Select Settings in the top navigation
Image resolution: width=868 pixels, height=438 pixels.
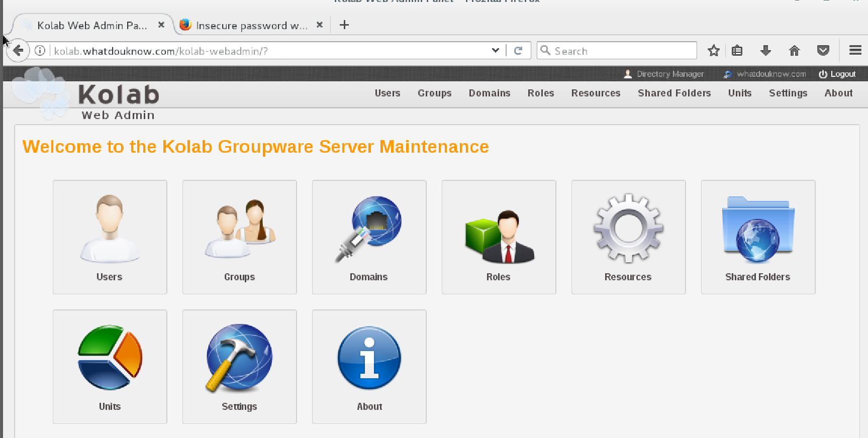[788, 93]
